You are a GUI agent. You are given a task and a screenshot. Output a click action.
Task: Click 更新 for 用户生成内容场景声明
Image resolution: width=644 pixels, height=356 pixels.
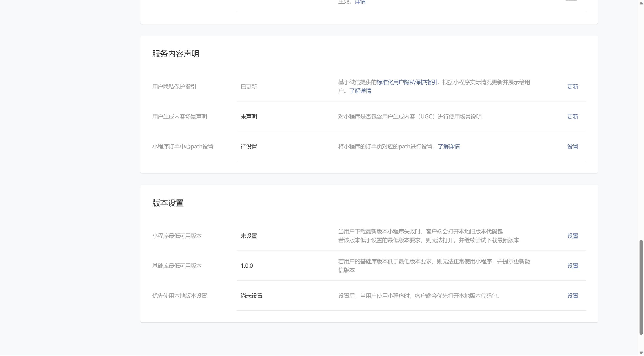tap(572, 117)
